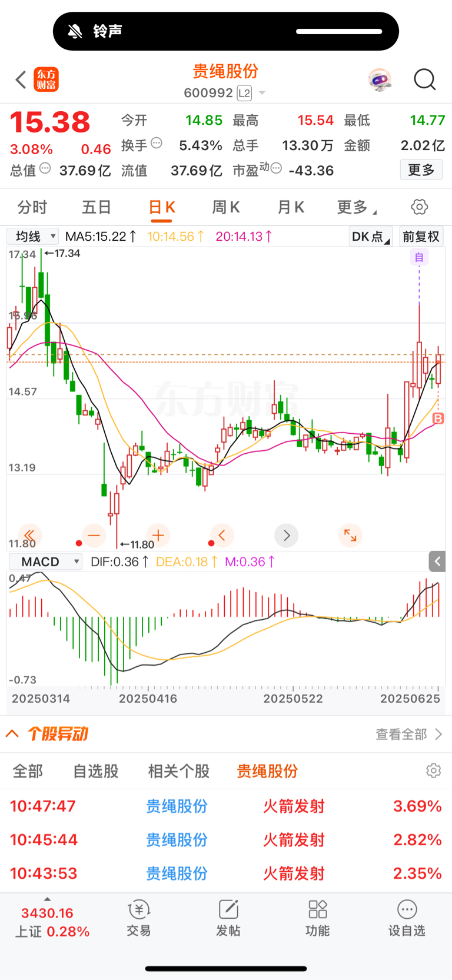This screenshot has width=452, height=980.
Task: Collapse side panel arrow beside MACD
Action: [437, 562]
